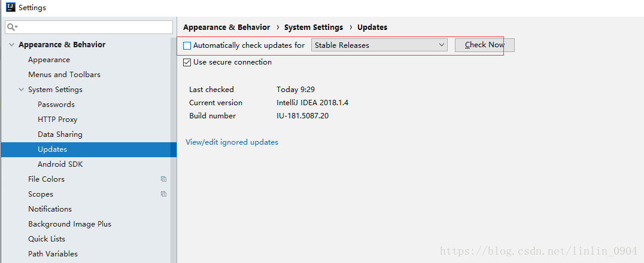Click the Check Now button
Viewport: 644px width, 263px height.
(x=485, y=45)
